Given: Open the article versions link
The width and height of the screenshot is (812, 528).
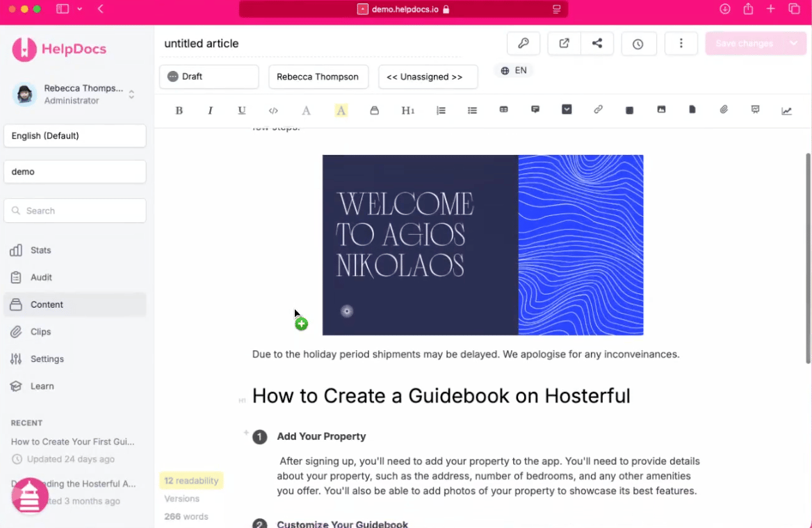Looking at the screenshot, I should [181, 498].
